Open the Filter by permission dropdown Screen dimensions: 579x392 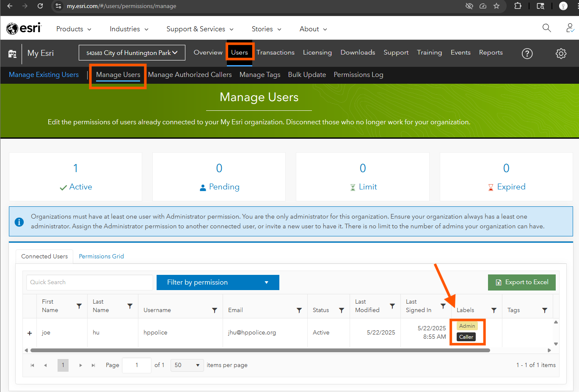(218, 282)
